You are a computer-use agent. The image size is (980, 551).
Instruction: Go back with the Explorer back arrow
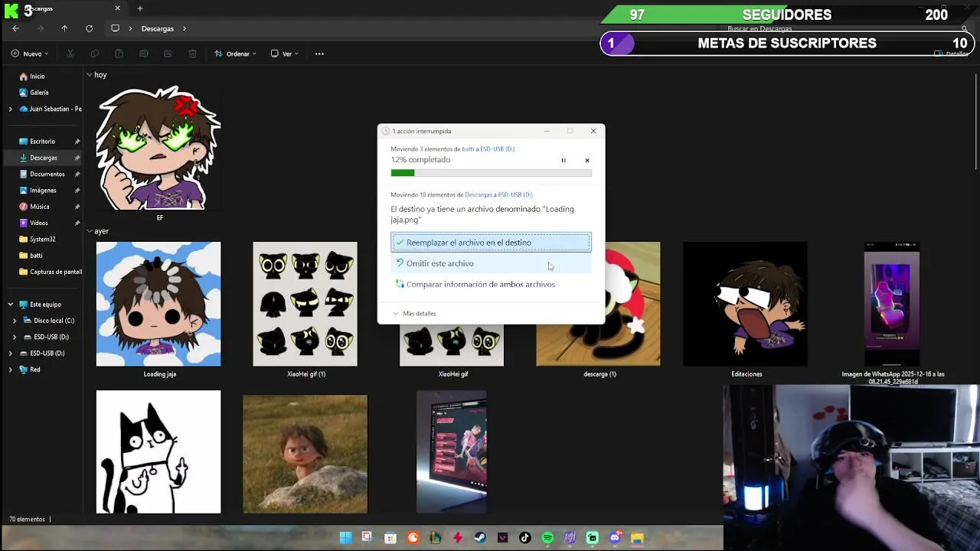pos(15,28)
